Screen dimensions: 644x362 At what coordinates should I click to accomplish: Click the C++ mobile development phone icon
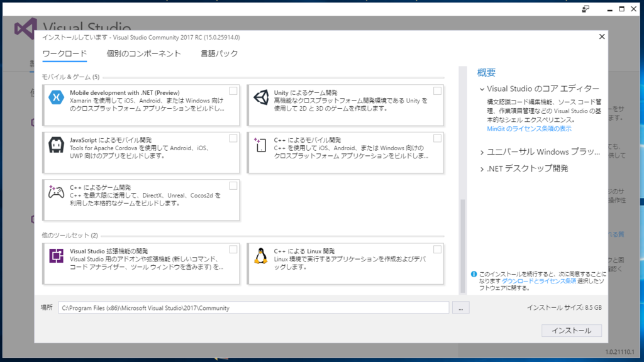point(260,145)
